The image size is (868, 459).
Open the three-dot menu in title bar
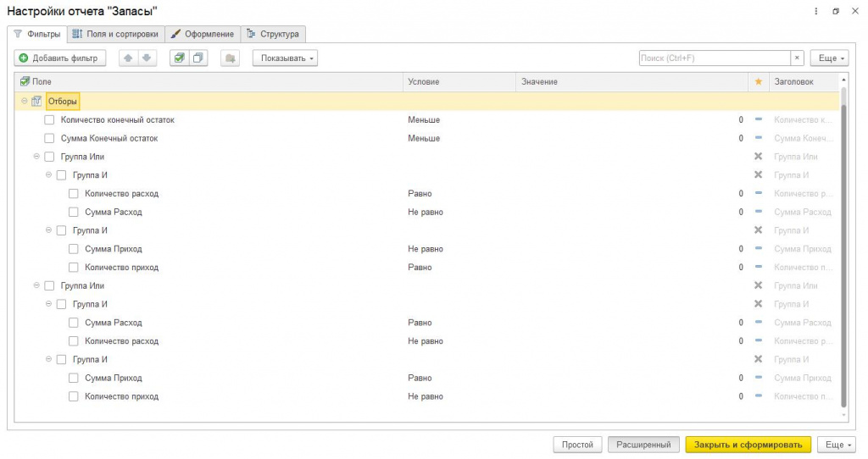pyautogui.click(x=816, y=11)
